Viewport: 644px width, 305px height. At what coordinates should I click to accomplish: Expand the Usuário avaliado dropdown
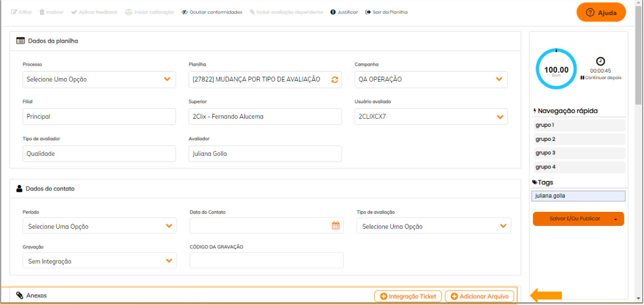point(499,117)
